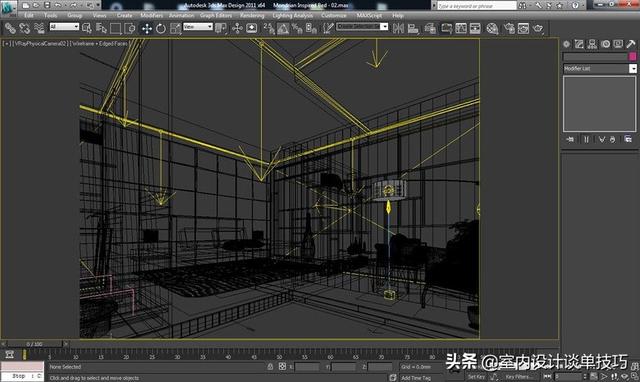The width and height of the screenshot is (640, 382).
Task: Click the Redo arrow in quick access toolbar
Action: (x=73, y=5)
